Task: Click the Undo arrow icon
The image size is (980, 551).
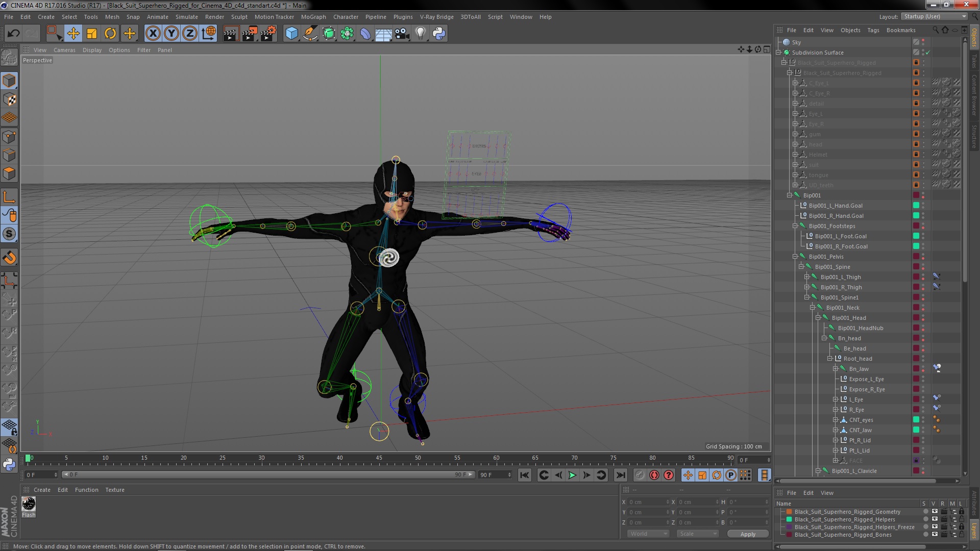Action: [13, 34]
